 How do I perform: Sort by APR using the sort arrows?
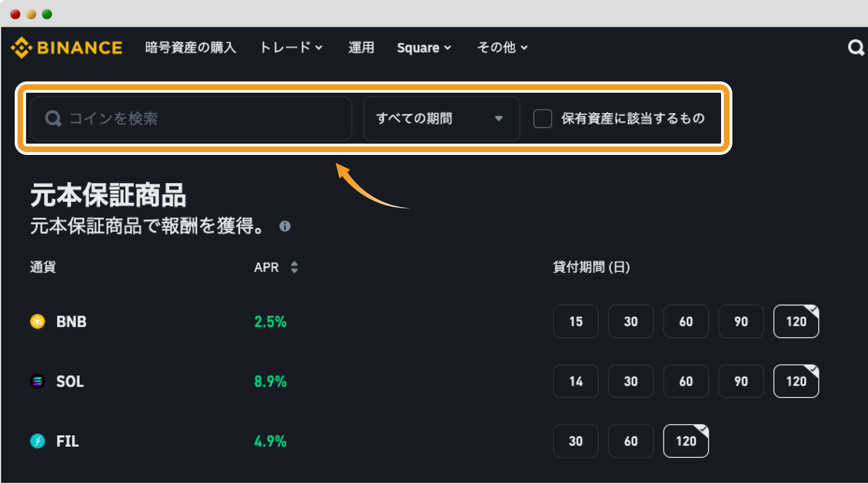pos(294,267)
